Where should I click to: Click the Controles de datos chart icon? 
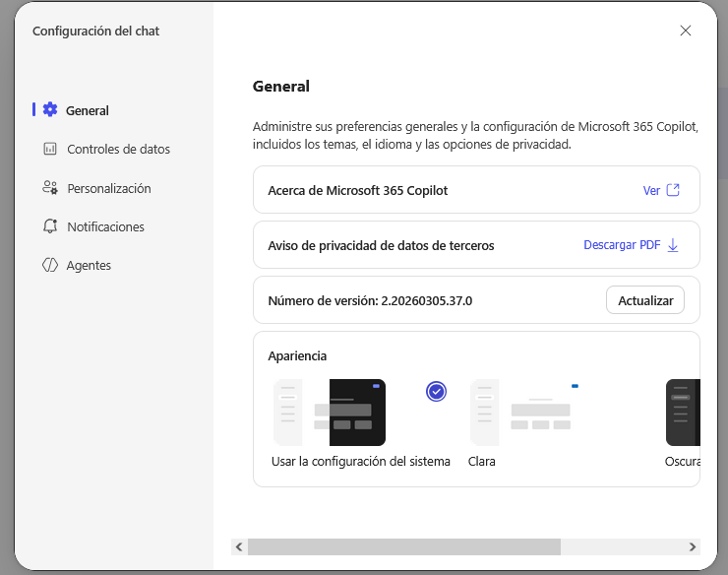click(50, 149)
